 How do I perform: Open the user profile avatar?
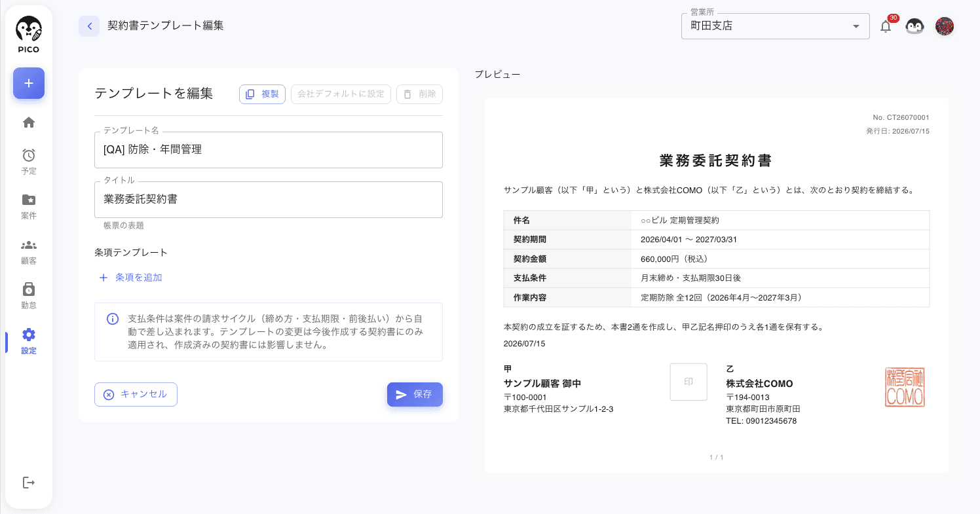pos(945,26)
